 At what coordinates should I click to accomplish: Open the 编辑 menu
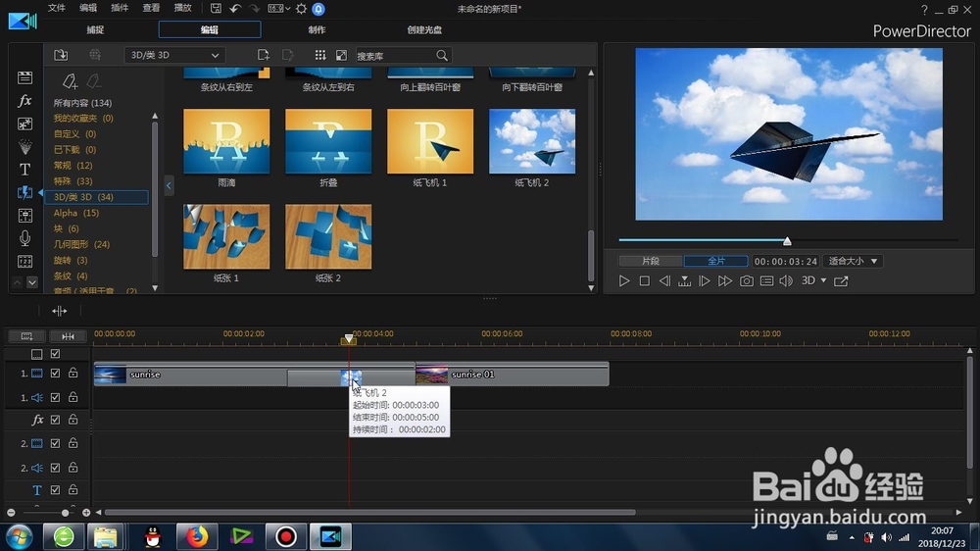pyautogui.click(x=88, y=8)
